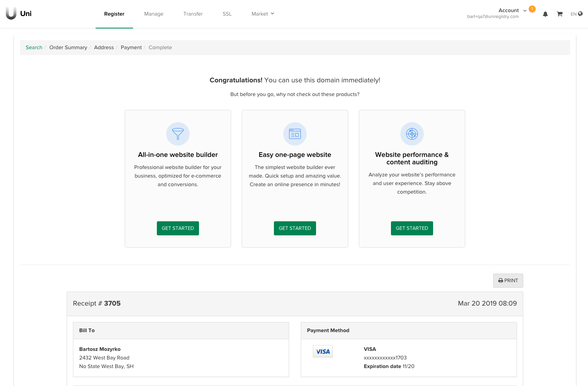
Task: Open the shopping cart
Action: [x=560, y=14]
